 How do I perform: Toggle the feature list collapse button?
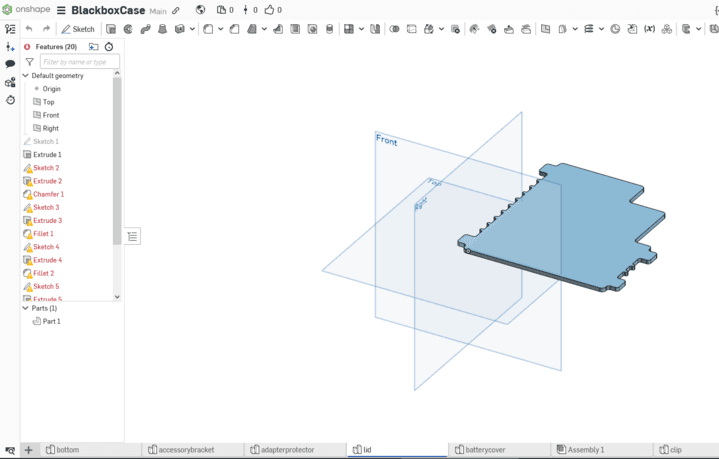coord(132,236)
